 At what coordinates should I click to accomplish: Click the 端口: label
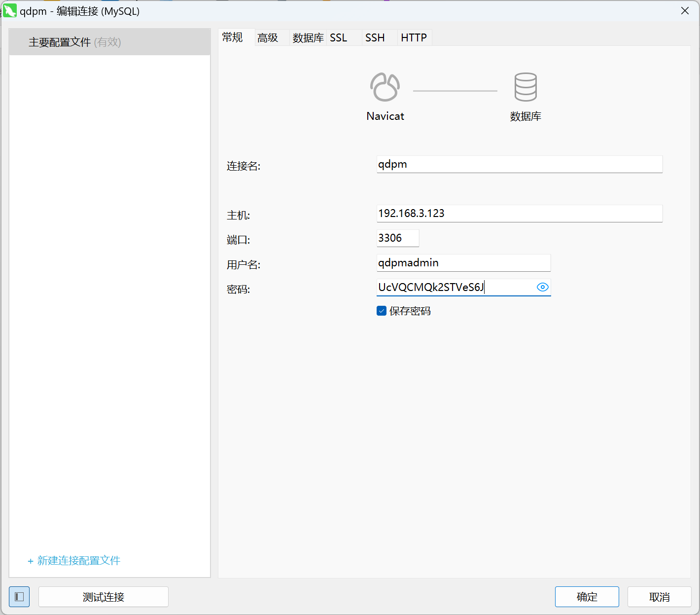click(x=239, y=240)
